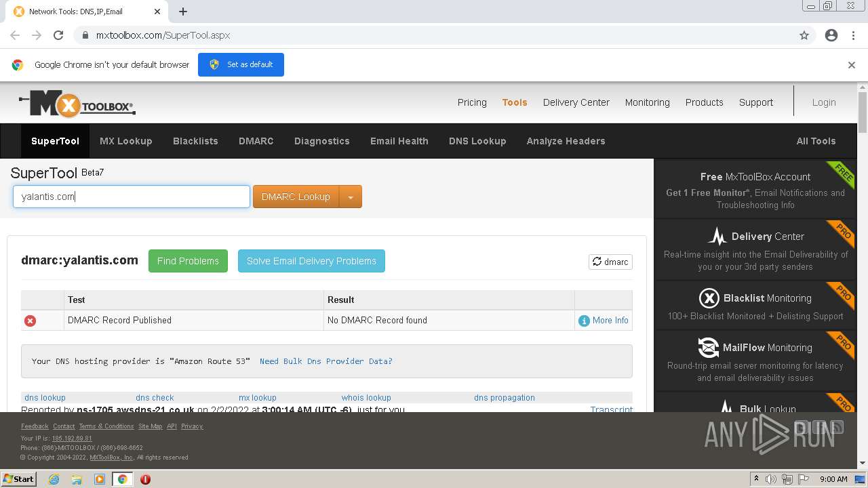Image resolution: width=868 pixels, height=488 pixels.
Task: Open the Tools menu item
Action: point(515,102)
